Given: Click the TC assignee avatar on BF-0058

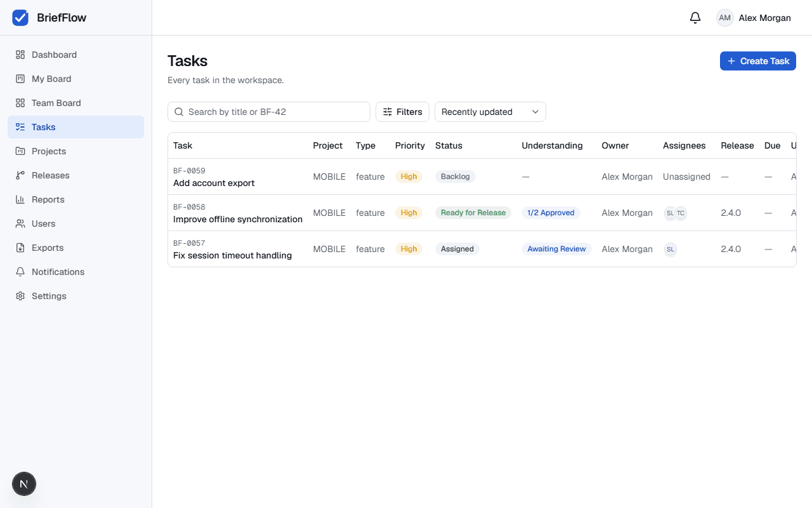Looking at the screenshot, I should click(681, 213).
